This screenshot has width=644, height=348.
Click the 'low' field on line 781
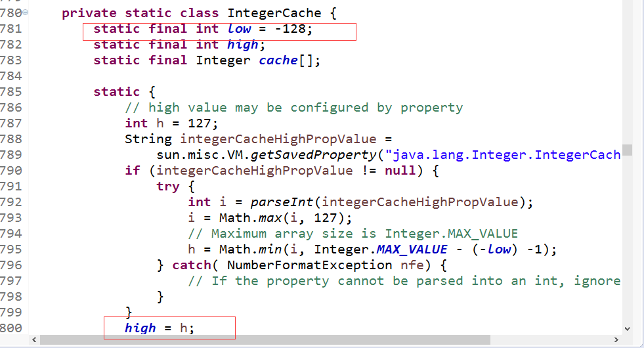coord(239,29)
